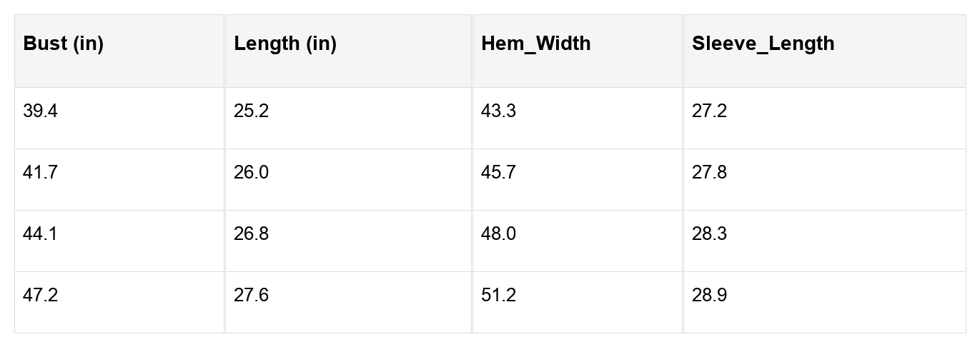Screen dimensions: 980x347
Task: Select the hem width value 45.7
Action: (x=498, y=173)
